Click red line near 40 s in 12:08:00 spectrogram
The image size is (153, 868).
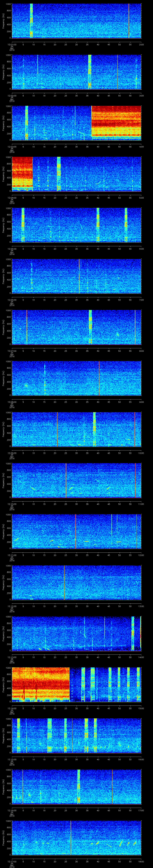pos(99,378)
